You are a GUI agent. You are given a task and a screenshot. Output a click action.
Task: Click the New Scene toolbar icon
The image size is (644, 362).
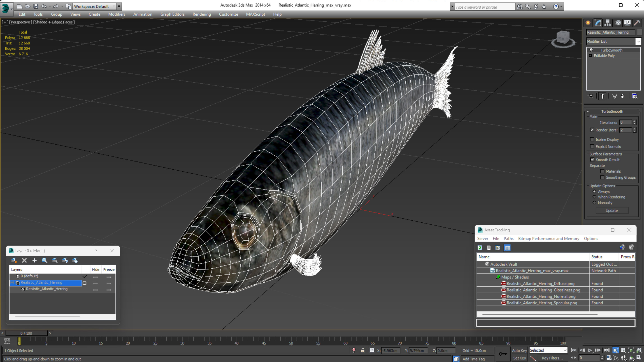pos(19,6)
